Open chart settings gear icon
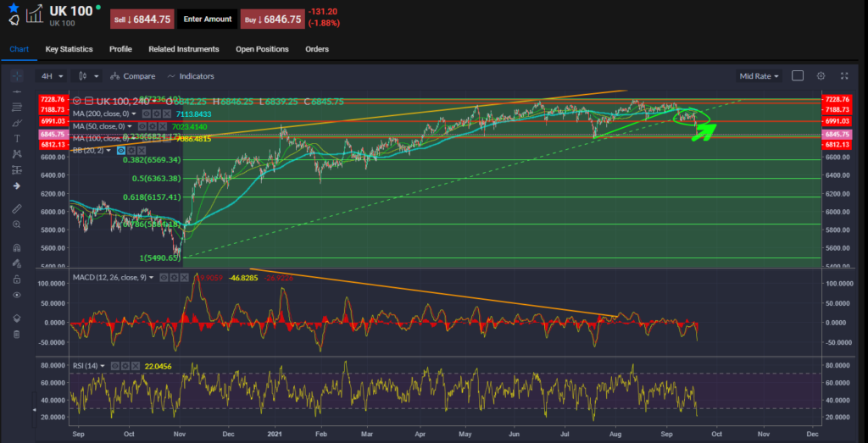Screen dimensions: 868x443 (x=821, y=76)
